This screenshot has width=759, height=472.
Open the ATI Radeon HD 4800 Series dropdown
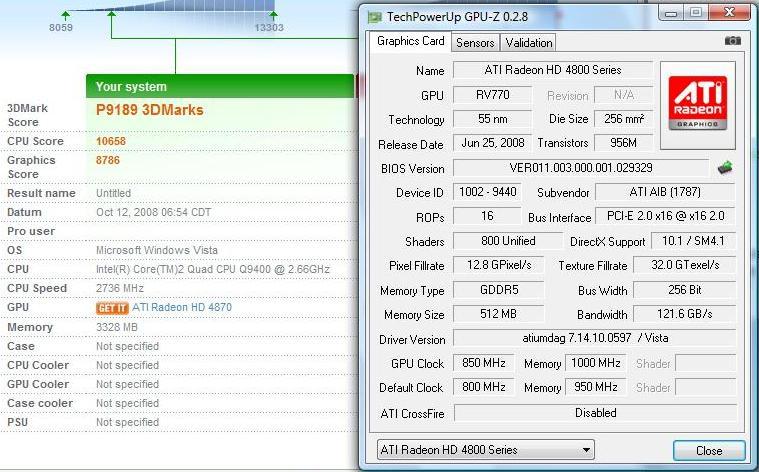[486, 450]
